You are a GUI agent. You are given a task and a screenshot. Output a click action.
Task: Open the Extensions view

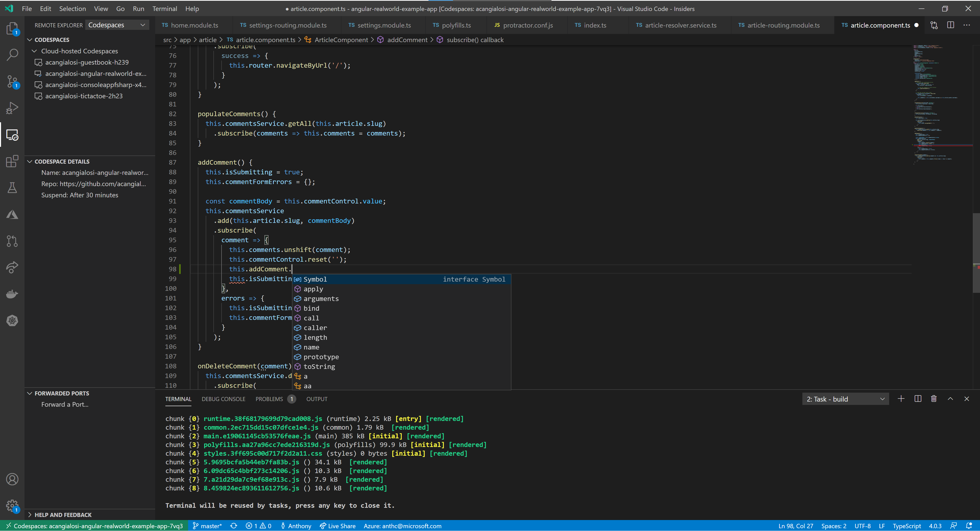click(x=13, y=161)
